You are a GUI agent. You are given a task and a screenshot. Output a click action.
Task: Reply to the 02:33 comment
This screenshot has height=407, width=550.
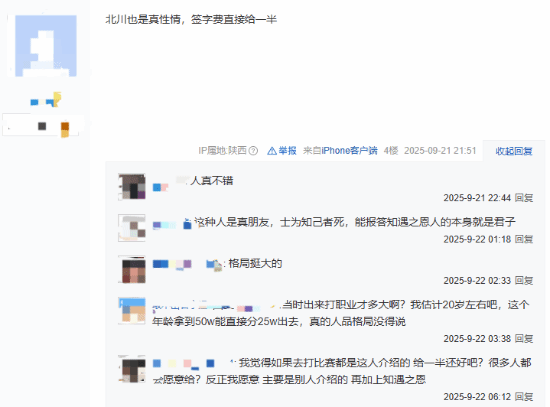pyautogui.click(x=524, y=281)
